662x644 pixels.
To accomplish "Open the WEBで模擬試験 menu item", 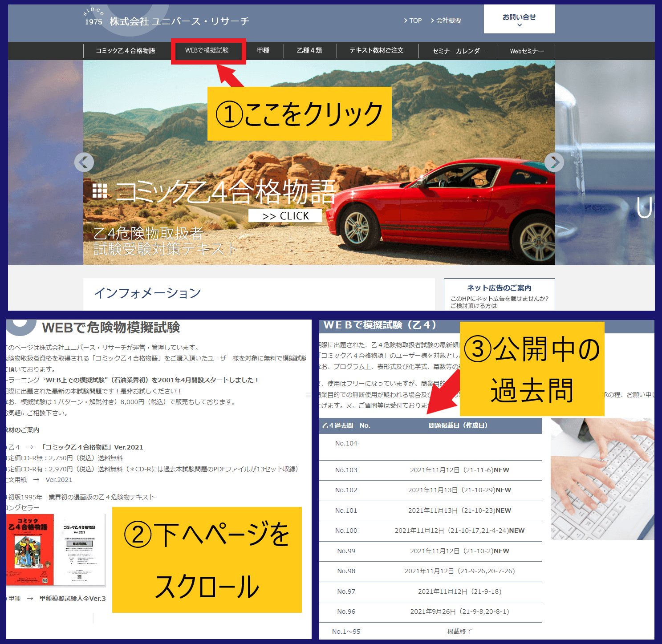I will [x=207, y=51].
